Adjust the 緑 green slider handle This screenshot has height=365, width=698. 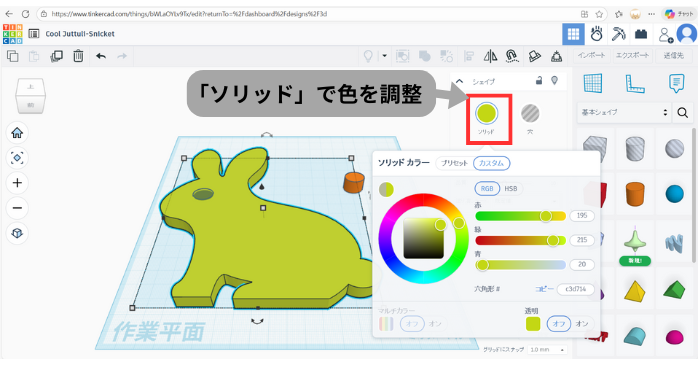coord(553,241)
